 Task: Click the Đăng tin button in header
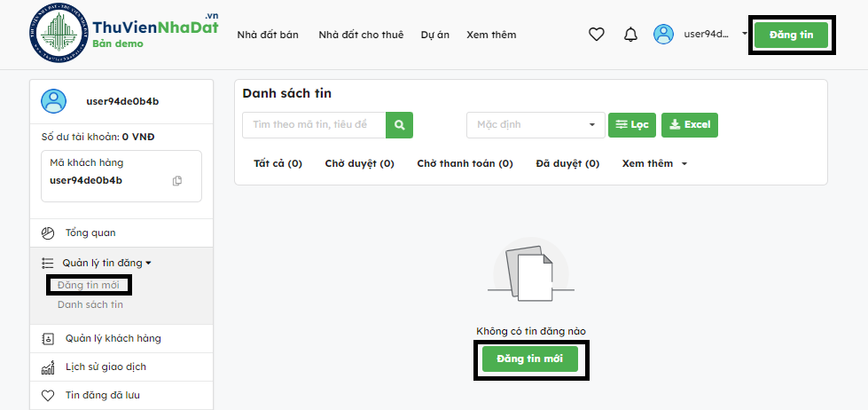point(791,35)
